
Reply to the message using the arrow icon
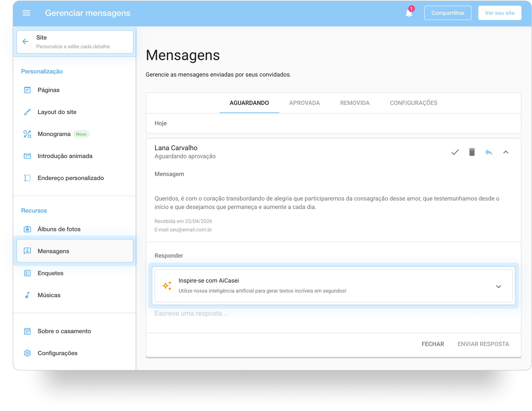489,152
